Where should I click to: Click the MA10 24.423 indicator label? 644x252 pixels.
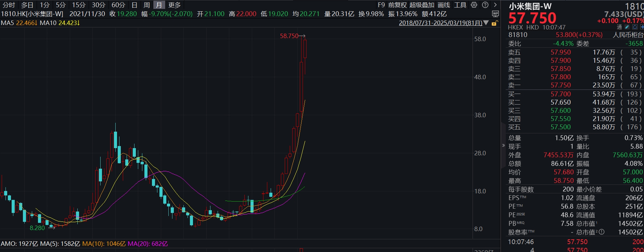coord(60,23)
